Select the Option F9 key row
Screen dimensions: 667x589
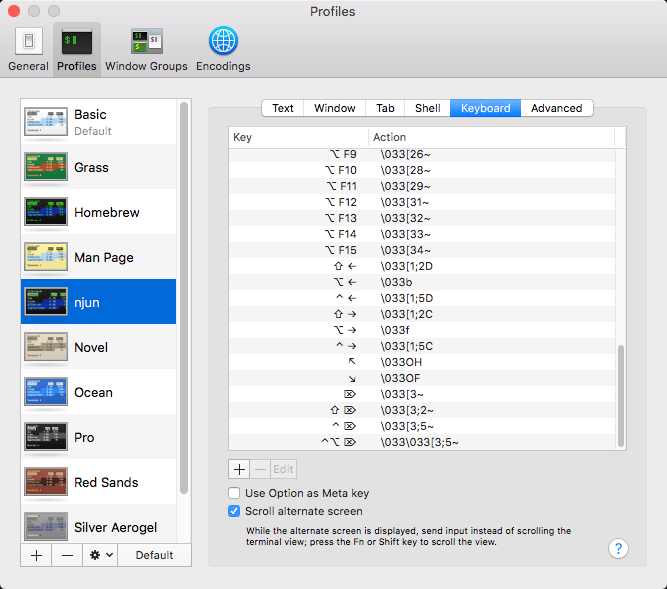(422, 154)
